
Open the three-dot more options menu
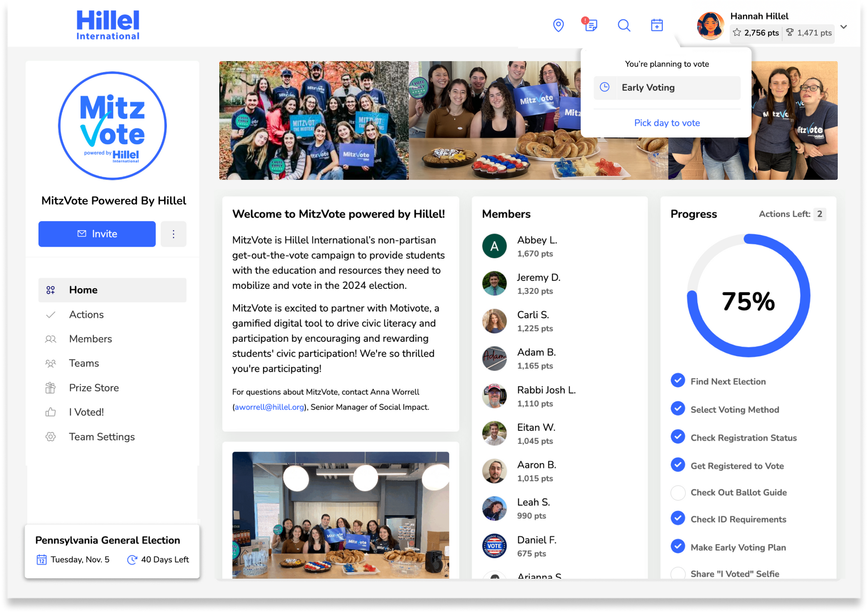174,234
